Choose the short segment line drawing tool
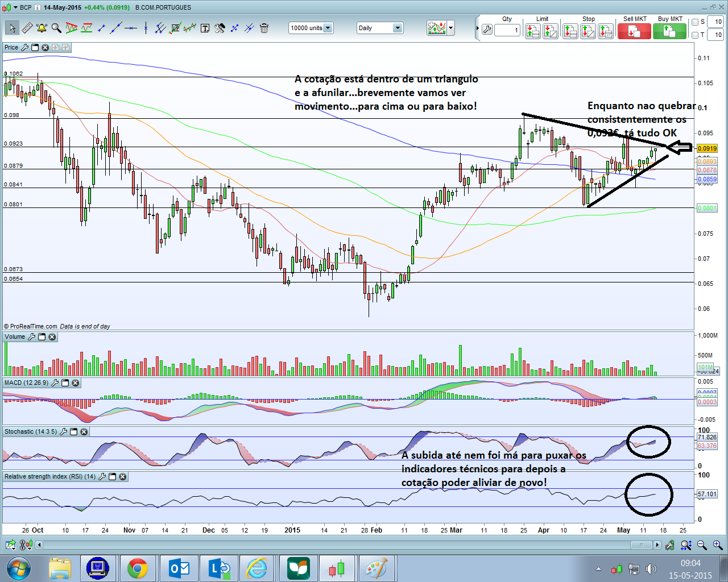The width and height of the screenshot is (728, 582). point(101,28)
